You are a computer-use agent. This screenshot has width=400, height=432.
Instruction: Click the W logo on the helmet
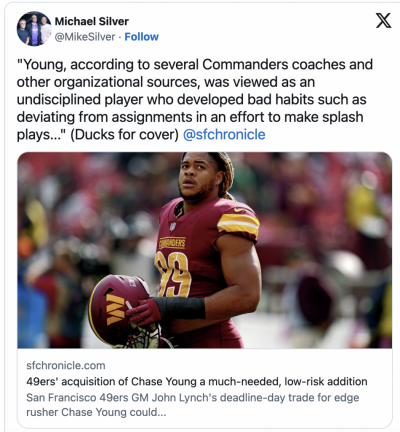(115, 310)
